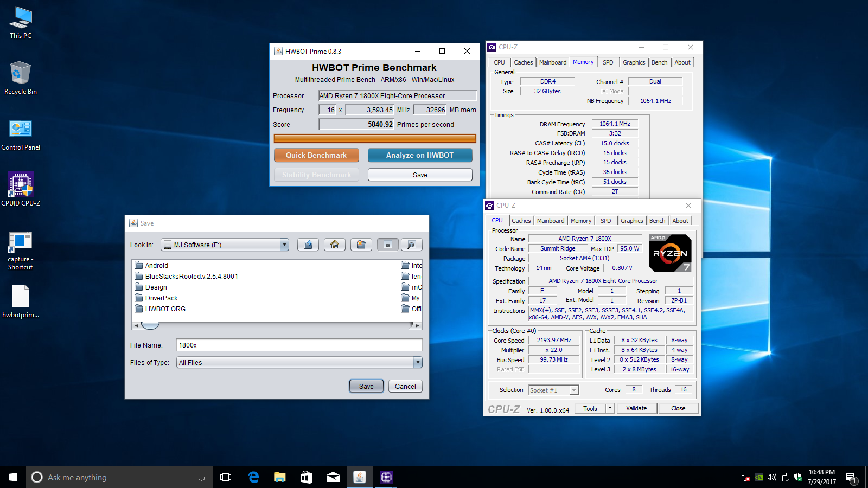The image size is (868, 488).
Task: Open Caches tab in back CPU-Z window
Action: [524, 62]
